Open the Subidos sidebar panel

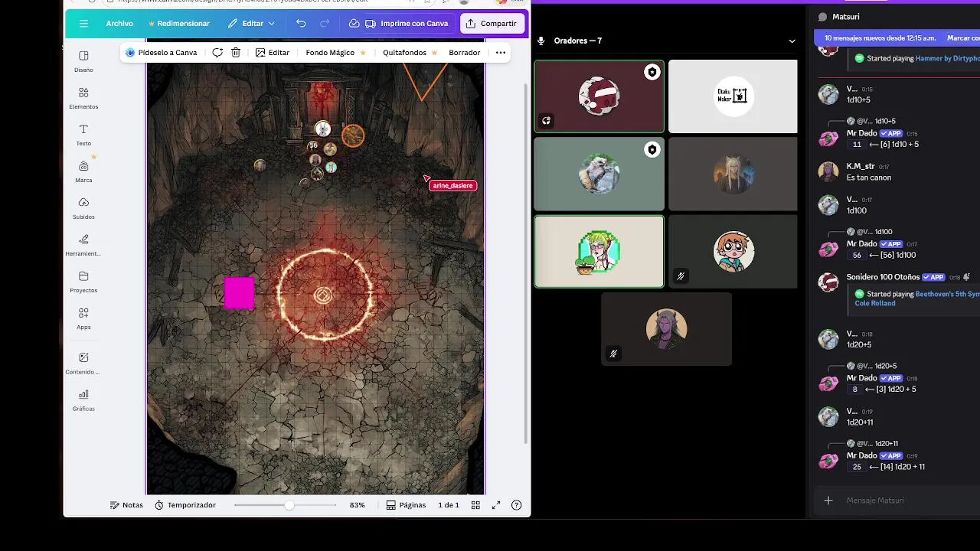(x=83, y=208)
